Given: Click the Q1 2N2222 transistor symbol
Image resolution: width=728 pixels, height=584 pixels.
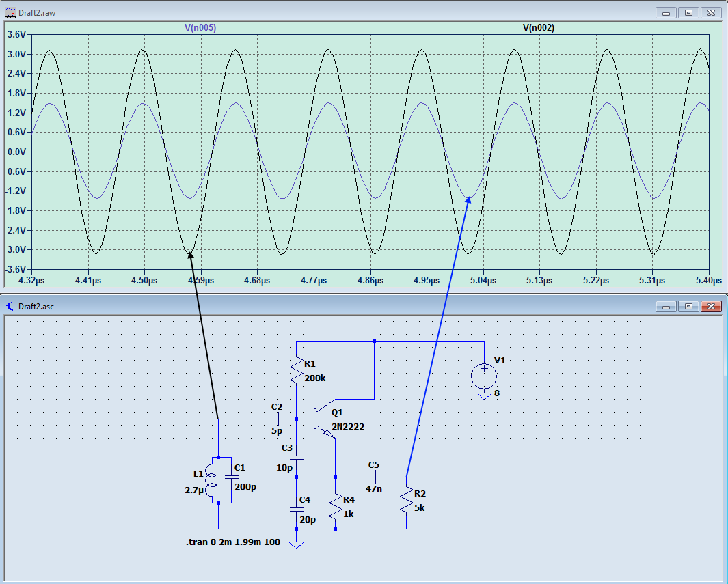Looking at the screenshot, I should point(325,419).
